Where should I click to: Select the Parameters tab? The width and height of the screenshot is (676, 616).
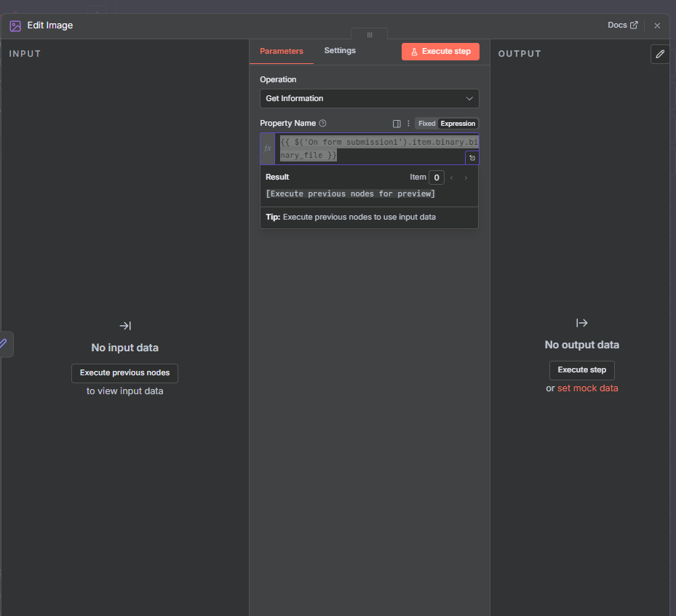pos(281,51)
